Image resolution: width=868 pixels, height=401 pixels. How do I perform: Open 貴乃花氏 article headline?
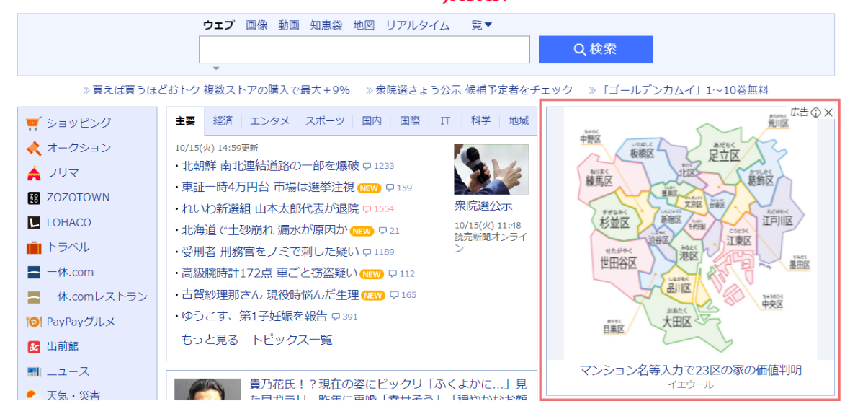388,392
